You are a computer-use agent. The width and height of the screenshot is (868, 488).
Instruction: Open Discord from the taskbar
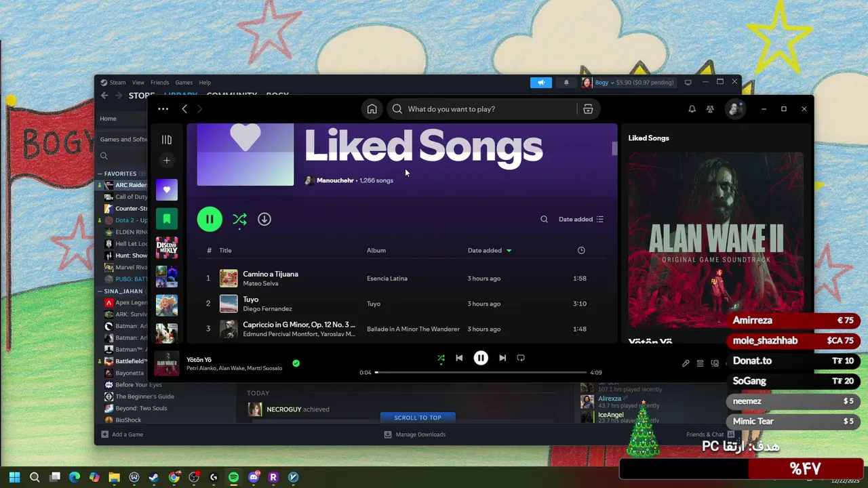point(254,477)
